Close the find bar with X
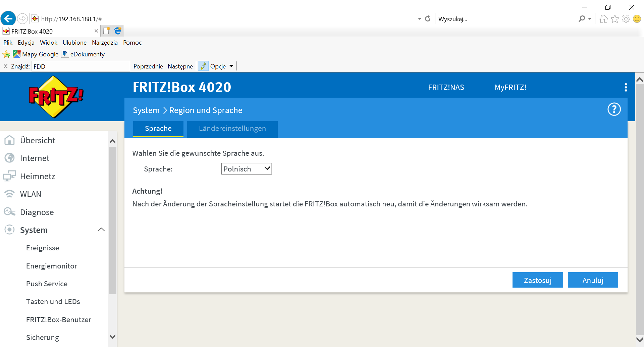This screenshot has height=347, width=644. click(x=5, y=66)
